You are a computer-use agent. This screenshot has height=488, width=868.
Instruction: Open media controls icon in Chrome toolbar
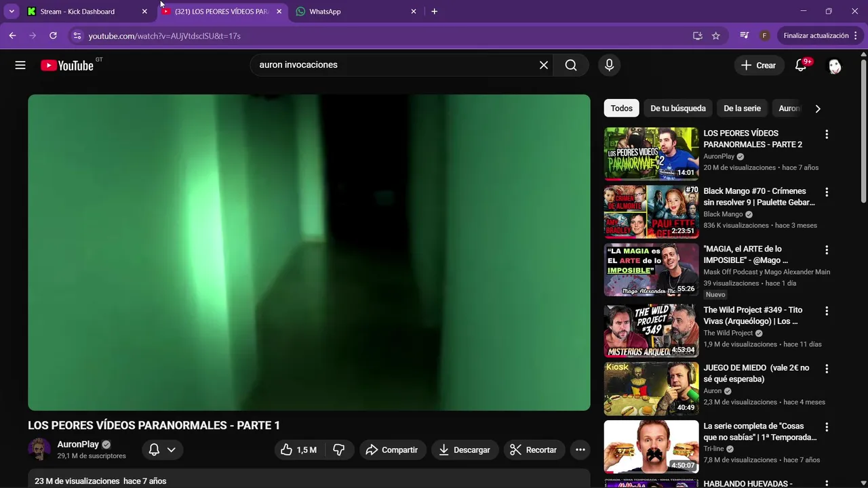(x=745, y=36)
